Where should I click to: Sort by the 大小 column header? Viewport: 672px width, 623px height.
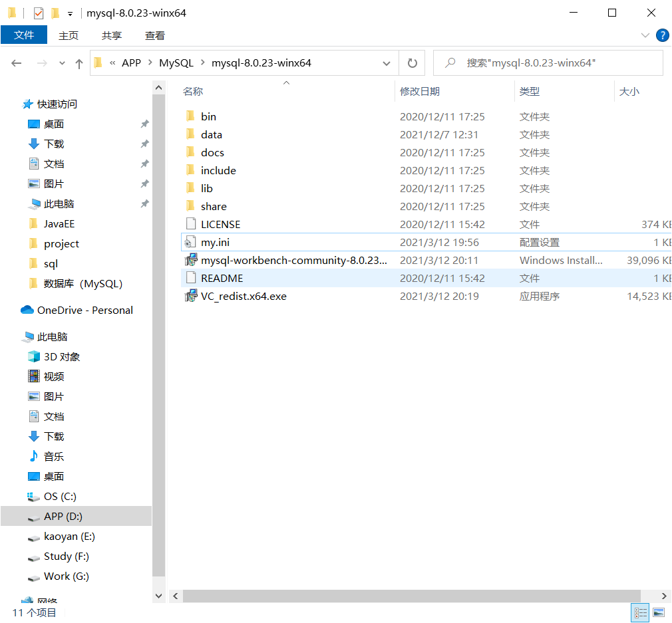(x=629, y=91)
